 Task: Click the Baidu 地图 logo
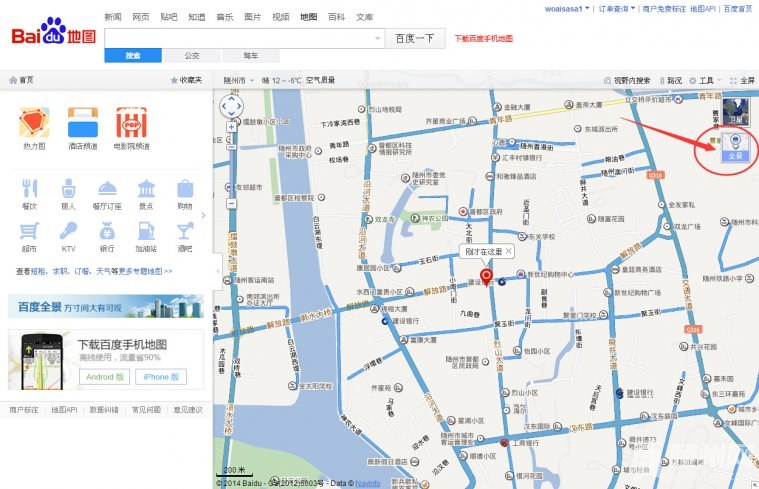(54, 31)
